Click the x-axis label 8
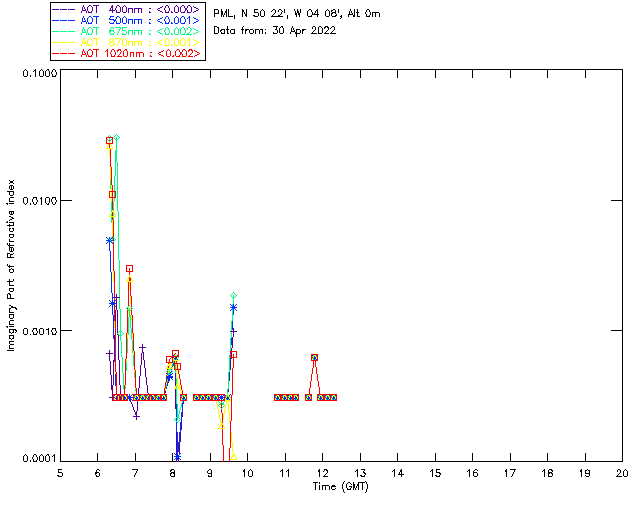The width and height of the screenshot is (640, 512). tap(173, 473)
